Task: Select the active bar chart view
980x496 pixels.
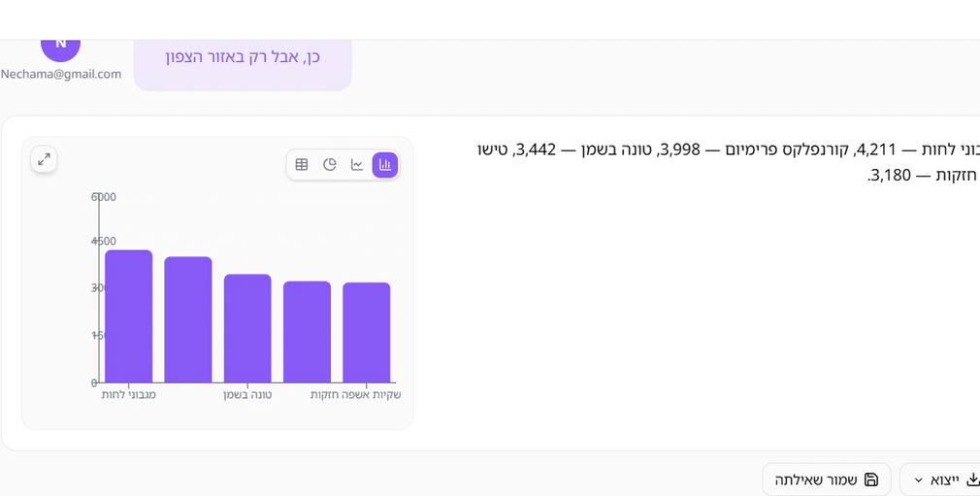Action: pos(385,165)
